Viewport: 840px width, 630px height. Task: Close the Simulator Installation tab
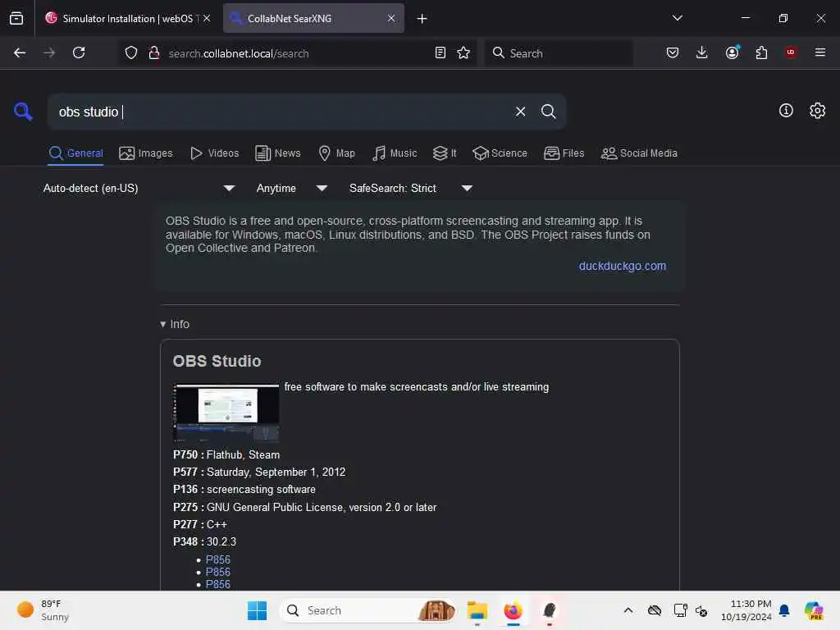[x=207, y=18]
